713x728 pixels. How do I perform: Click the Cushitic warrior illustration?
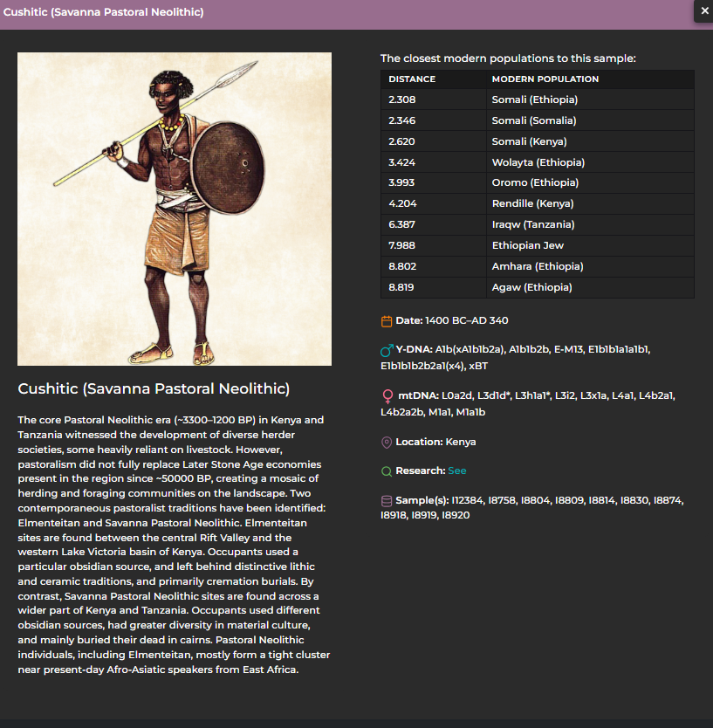[175, 209]
